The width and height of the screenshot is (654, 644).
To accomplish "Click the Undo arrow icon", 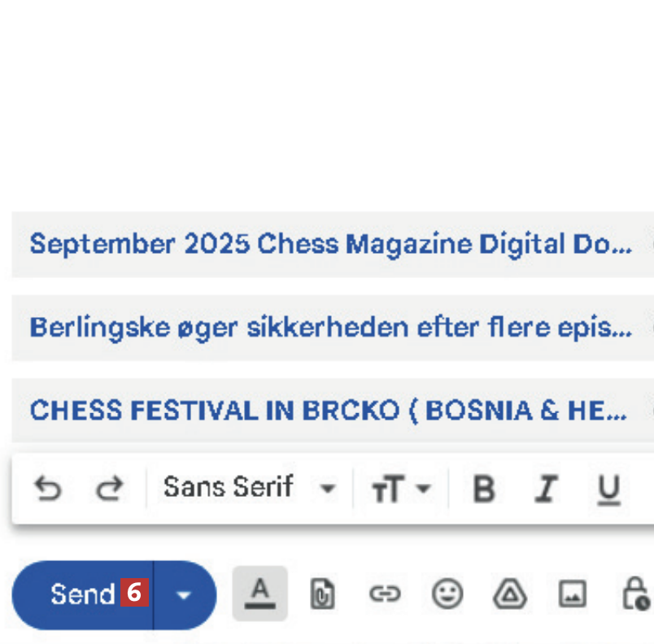I will pos(47,489).
